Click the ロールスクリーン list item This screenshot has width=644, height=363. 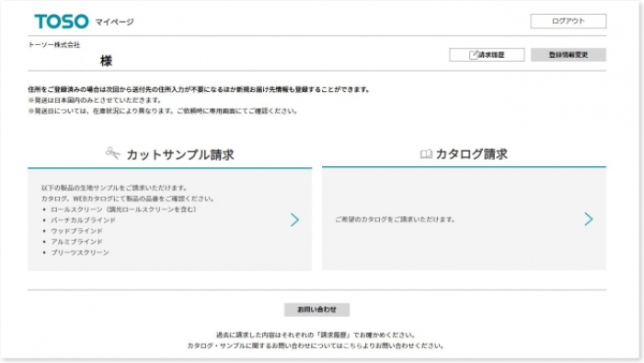[123, 210]
